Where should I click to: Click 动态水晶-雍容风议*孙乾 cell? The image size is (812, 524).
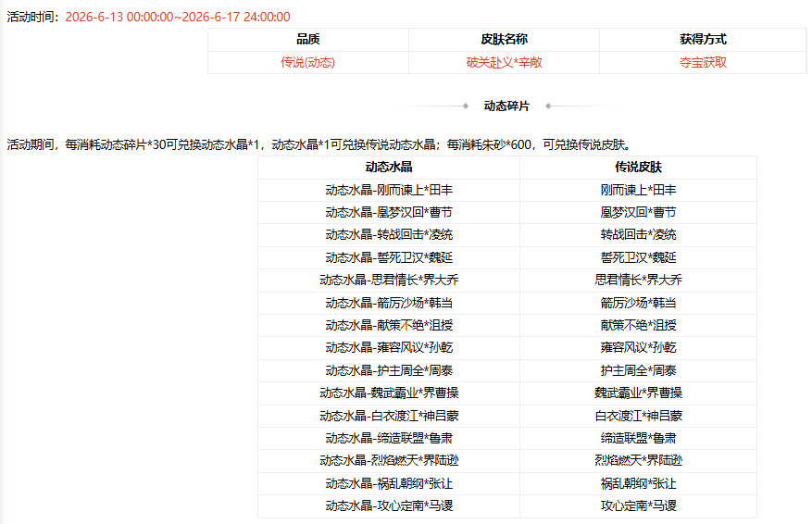pos(389,347)
